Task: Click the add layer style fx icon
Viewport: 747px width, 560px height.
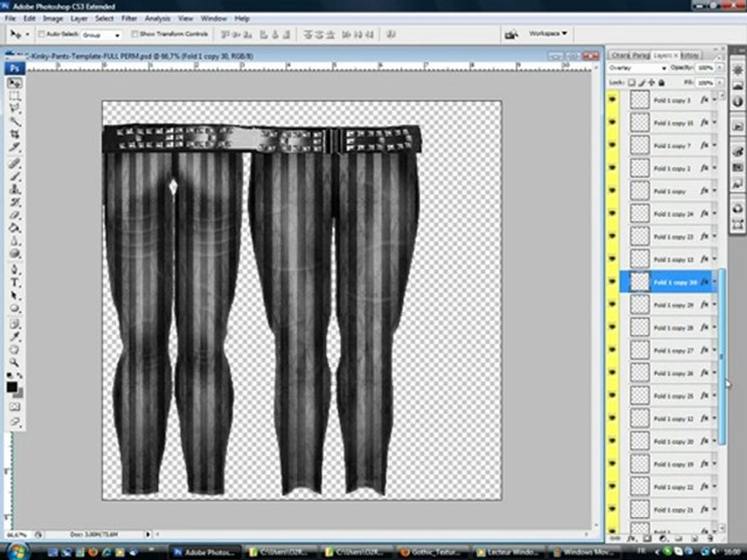Action: pyautogui.click(x=631, y=538)
